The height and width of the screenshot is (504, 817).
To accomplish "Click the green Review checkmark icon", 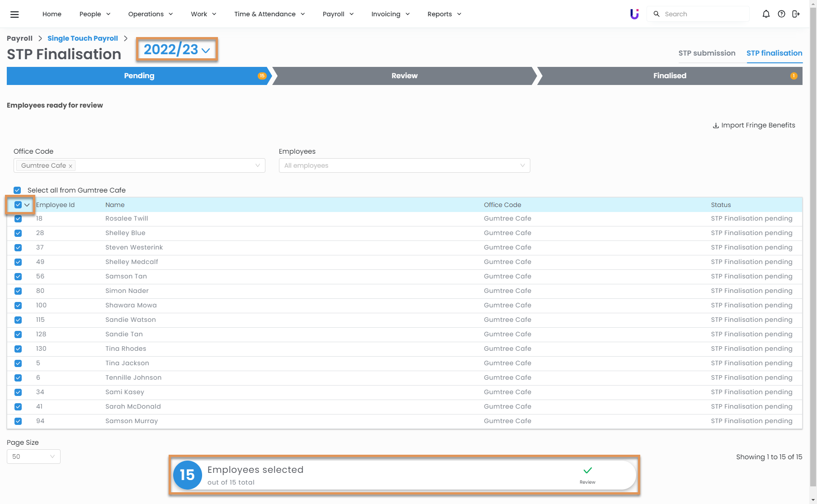I will (x=587, y=471).
